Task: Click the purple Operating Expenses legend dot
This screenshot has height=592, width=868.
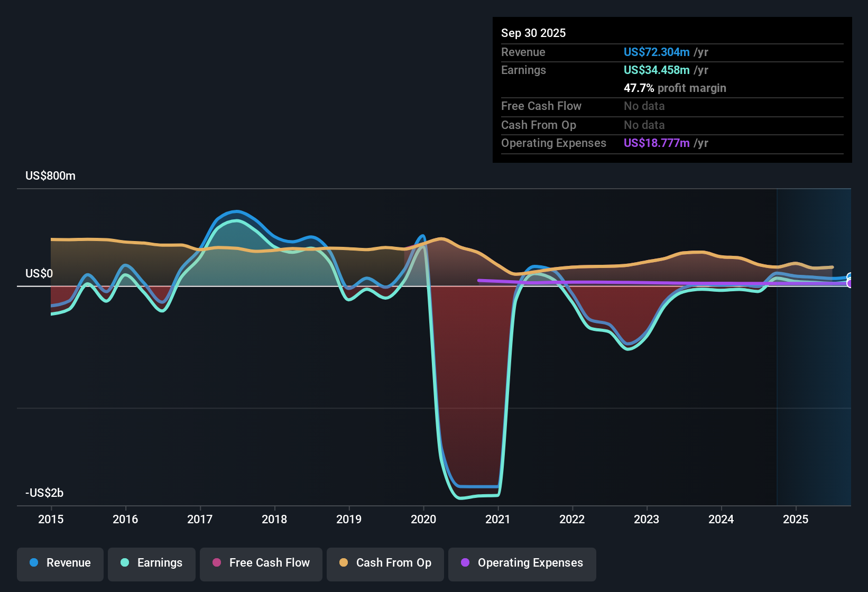Action: [465, 563]
